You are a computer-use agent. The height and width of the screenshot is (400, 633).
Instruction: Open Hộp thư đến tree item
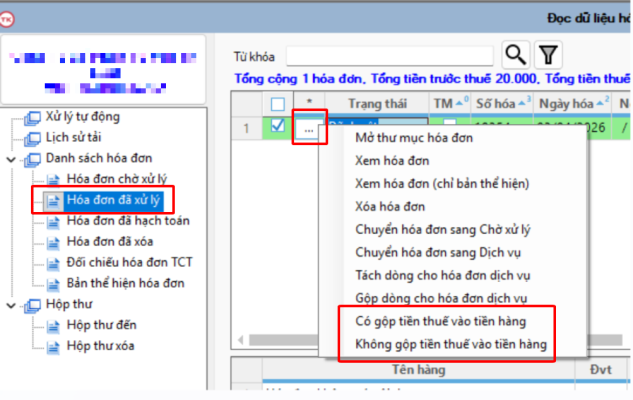pos(101,325)
